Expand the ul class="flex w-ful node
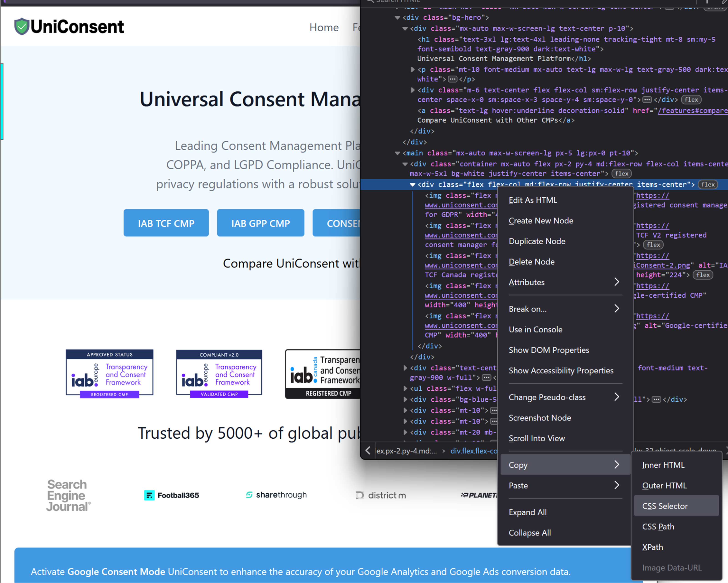Image resolution: width=728 pixels, height=583 pixels. click(405, 389)
